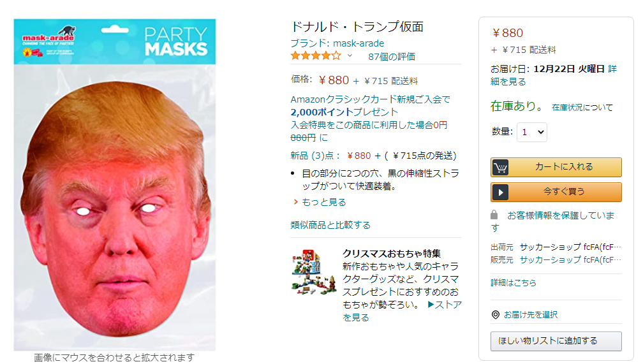Click 類似商品と比較する compare link
643x364 pixels.
[x=330, y=224]
